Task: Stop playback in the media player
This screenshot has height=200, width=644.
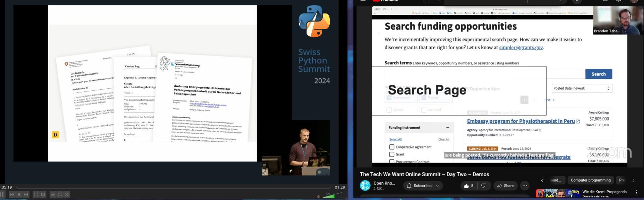Action: point(19,194)
